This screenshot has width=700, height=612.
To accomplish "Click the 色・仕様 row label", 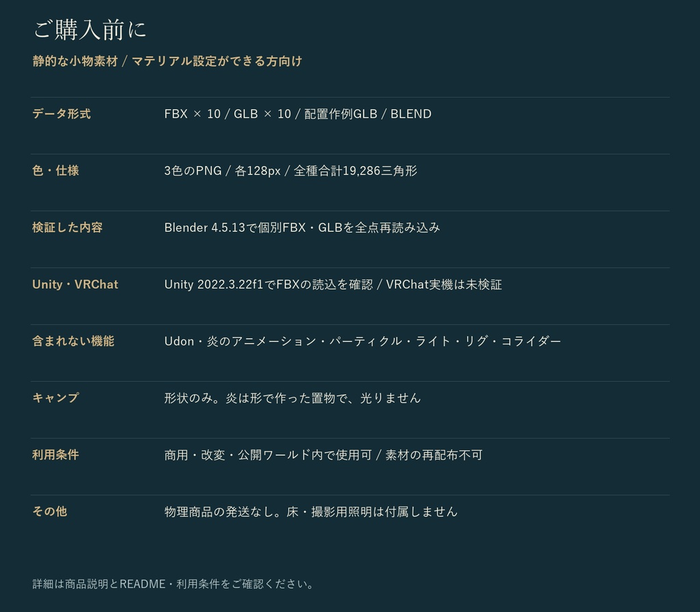I will (x=55, y=170).
